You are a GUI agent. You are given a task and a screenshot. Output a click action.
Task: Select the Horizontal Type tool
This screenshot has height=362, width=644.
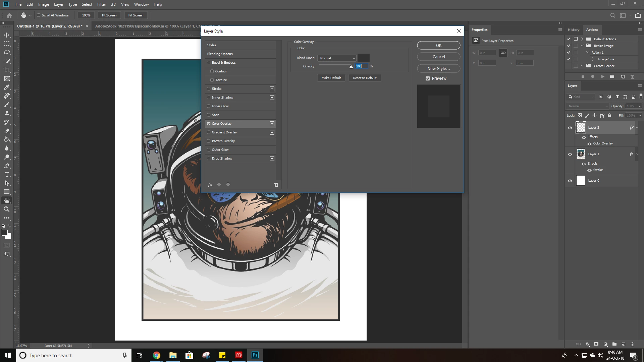pyautogui.click(x=7, y=175)
